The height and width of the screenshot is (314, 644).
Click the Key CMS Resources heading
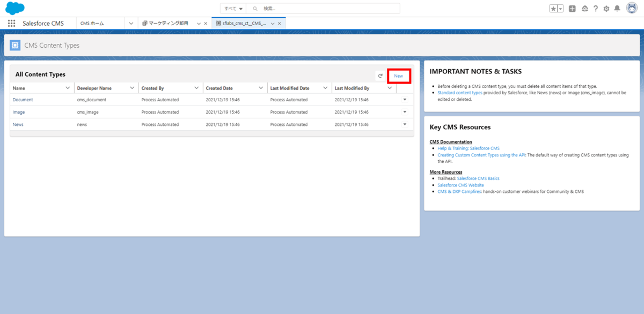pyautogui.click(x=460, y=127)
